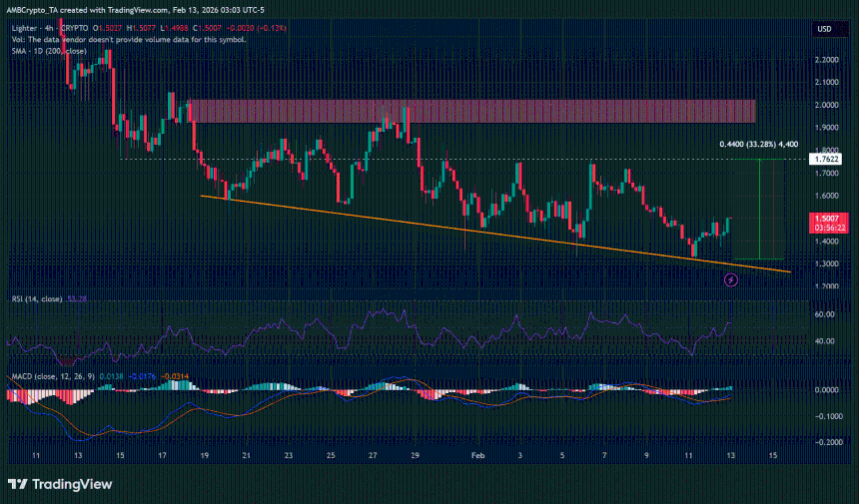This screenshot has height=504, width=859.
Task: Click the purple lightning bolt event icon
Action: click(x=731, y=280)
